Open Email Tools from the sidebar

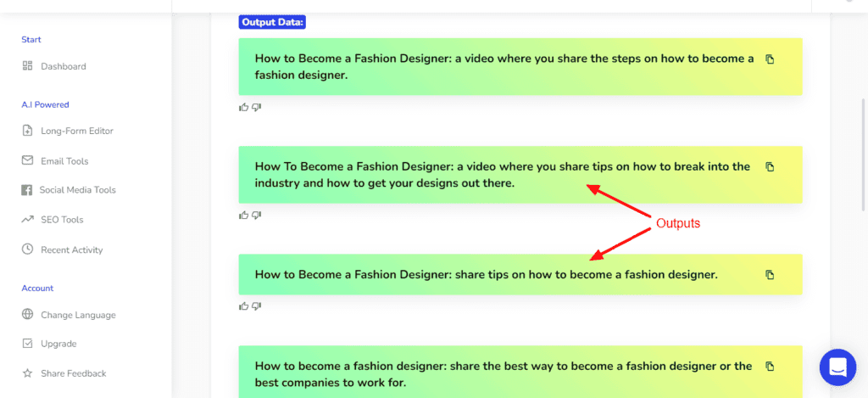(64, 161)
